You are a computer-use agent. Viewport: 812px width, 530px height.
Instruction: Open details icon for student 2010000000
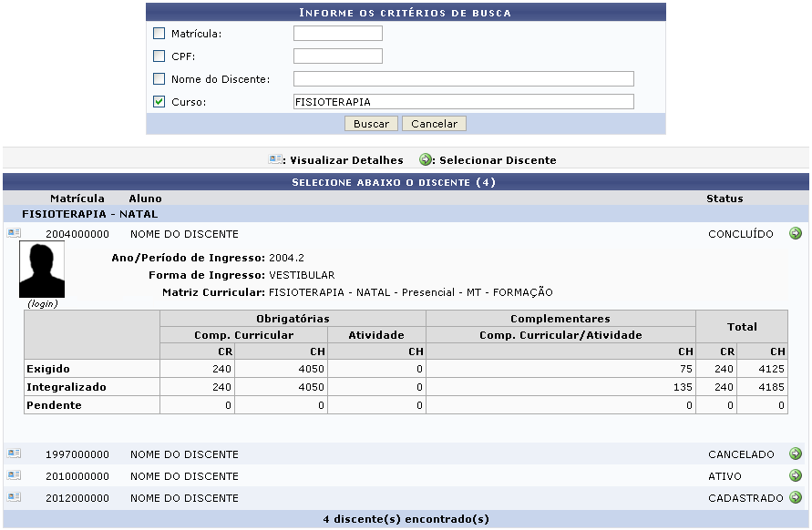click(14, 475)
